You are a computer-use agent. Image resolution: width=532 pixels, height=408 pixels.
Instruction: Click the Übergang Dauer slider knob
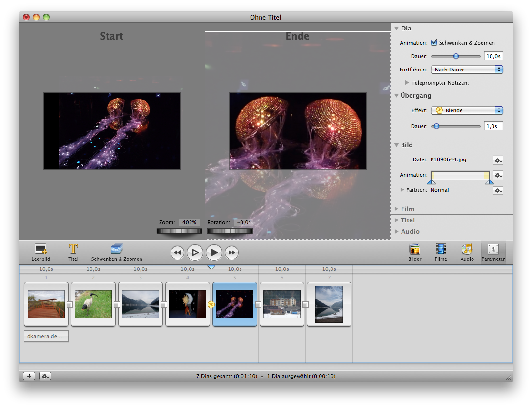pos(437,126)
